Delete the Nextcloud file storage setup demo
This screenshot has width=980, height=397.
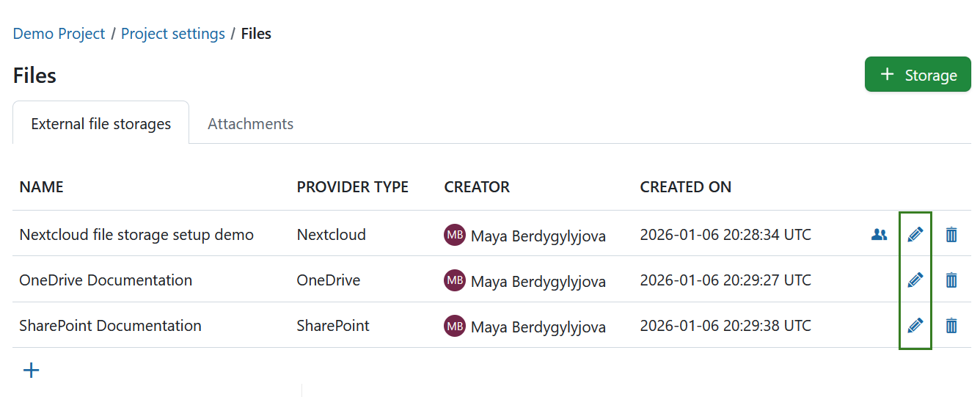(x=951, y=235)
